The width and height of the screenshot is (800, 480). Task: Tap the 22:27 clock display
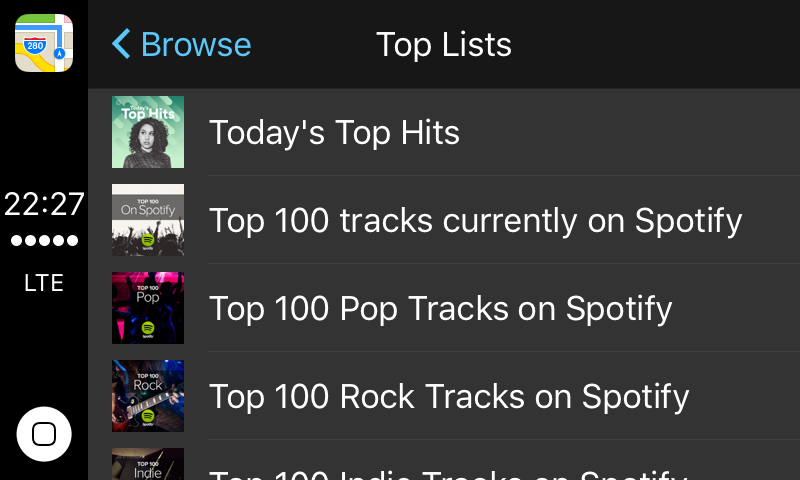click(x=44, y=204)
